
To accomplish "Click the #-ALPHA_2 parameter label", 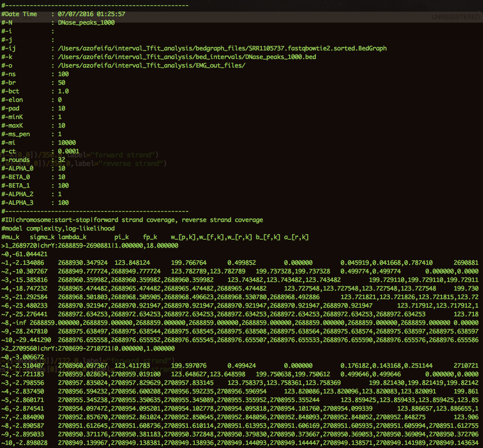I will (x=17, y=194).
